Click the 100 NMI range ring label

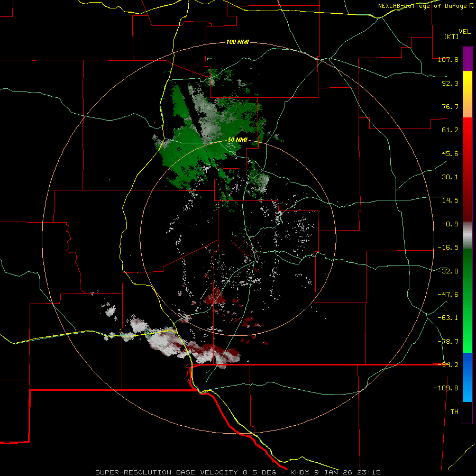coord(237,42)
